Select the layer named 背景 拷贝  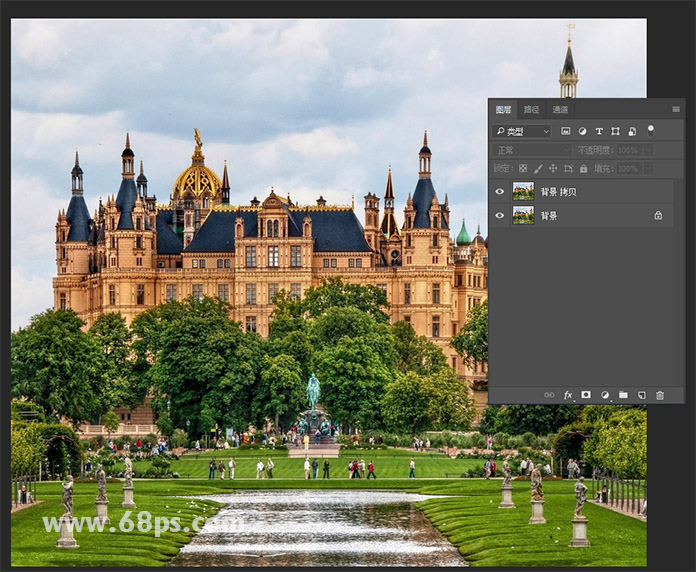558,192
